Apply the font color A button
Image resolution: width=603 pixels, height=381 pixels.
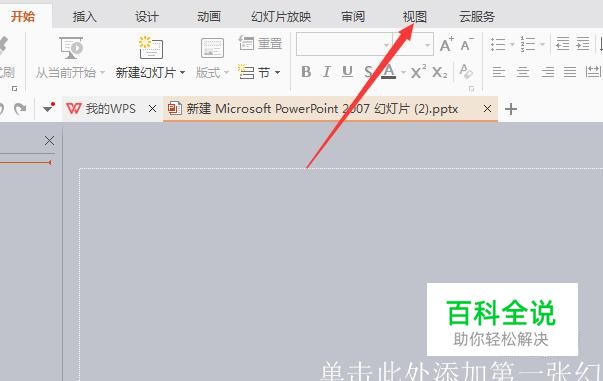[x=389, y=72]
